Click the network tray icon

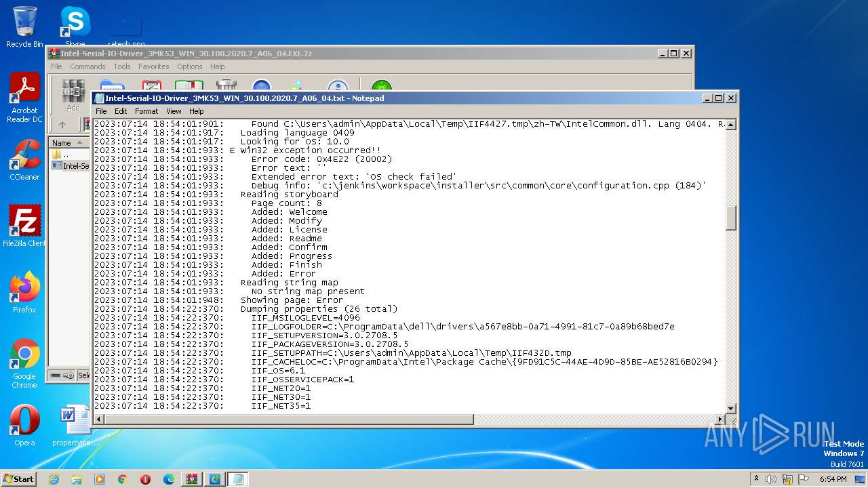[x=787, y=479]
